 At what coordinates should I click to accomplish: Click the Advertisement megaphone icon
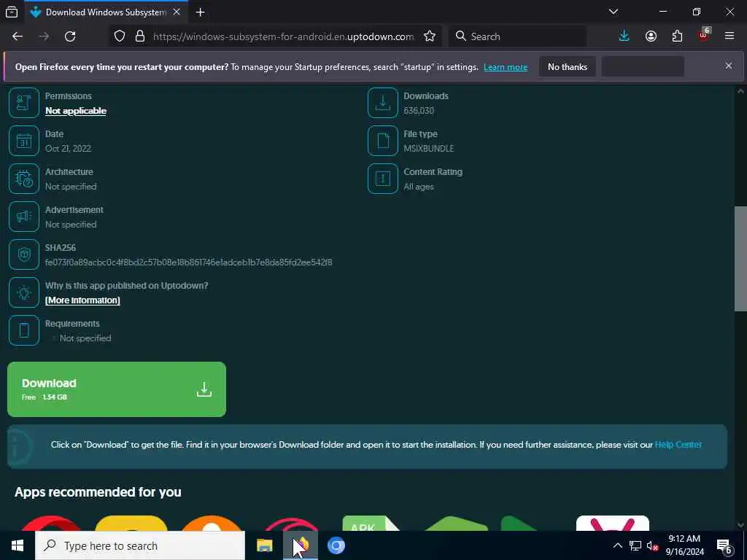click(24, 217)
